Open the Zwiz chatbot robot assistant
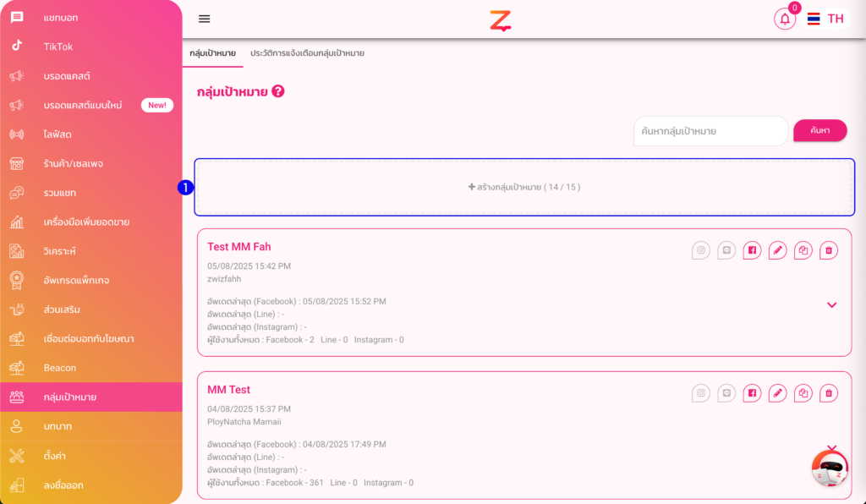 click(x=830, y=468)
